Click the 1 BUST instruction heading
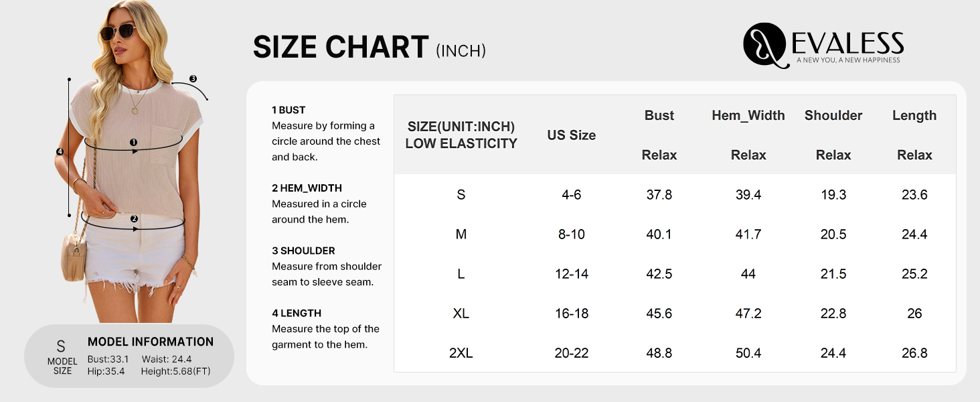 pos(289,110)
